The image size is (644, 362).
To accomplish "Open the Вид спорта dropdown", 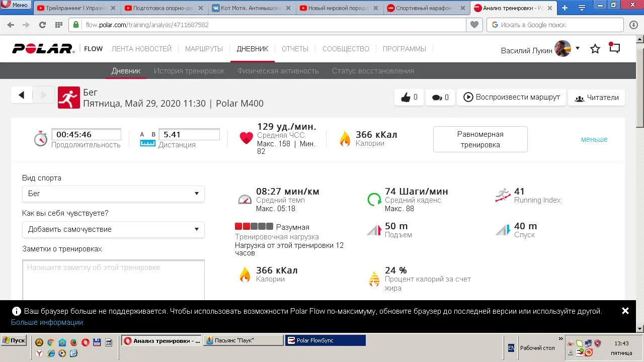I will click(113, 194).
